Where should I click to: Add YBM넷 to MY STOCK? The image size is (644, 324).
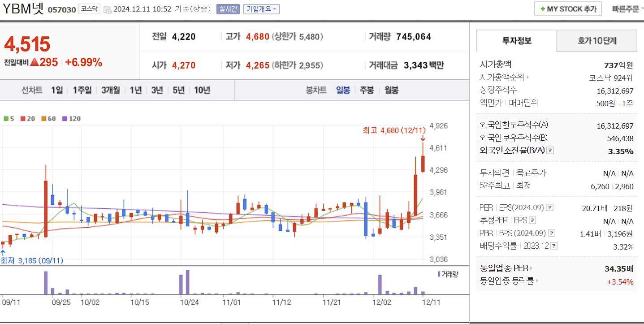568,8
